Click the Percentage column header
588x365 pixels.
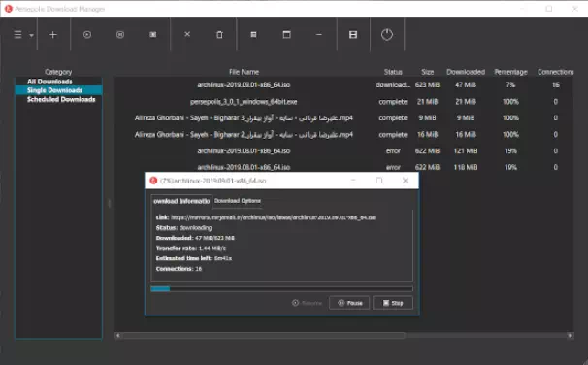pos(510,72)
